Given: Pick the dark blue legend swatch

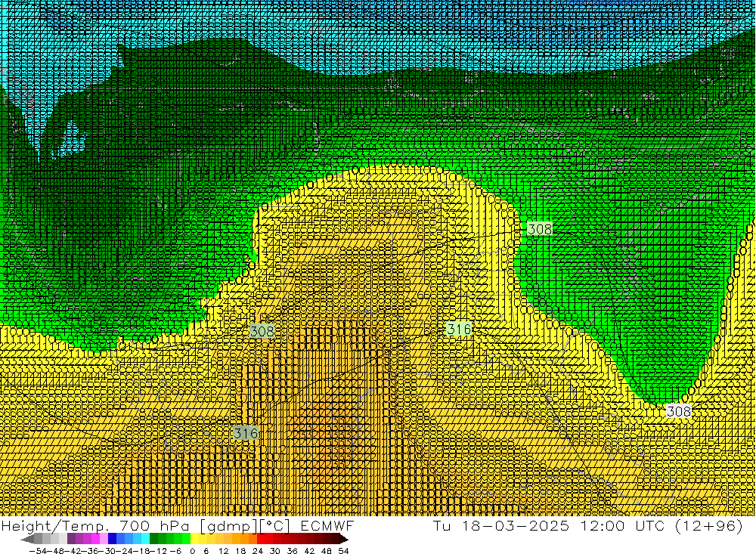Looking at the screenshot, I should [113, 540].
